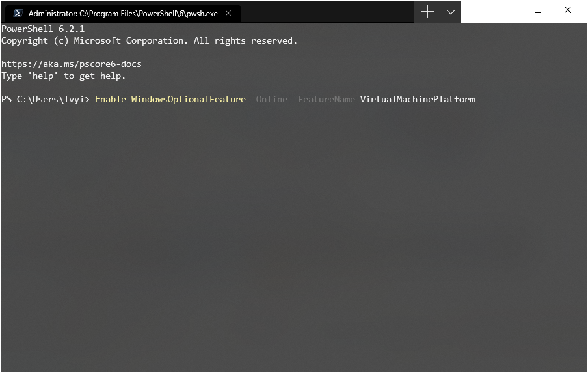588x373 pixels.
Task: Click the Enable-WindowsOptionalFeature command text
Action: 170,99
